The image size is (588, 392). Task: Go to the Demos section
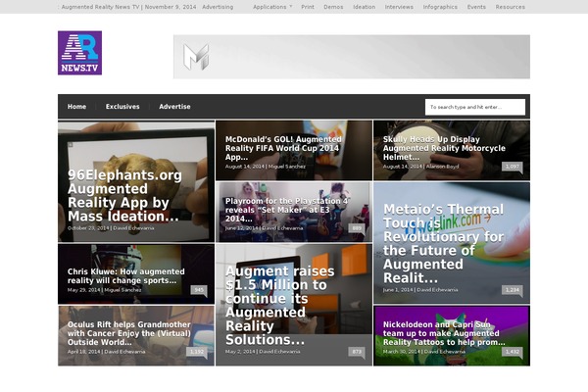tap(333, 7)
